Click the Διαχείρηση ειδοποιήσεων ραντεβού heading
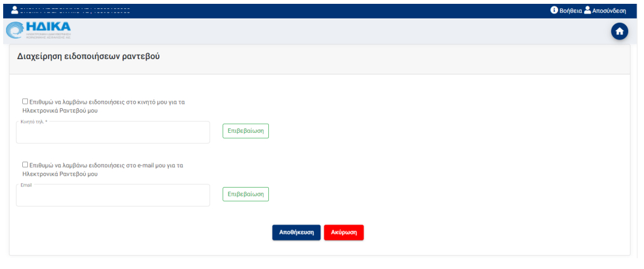Screen dimensions: 644x269 pos(88,57)
